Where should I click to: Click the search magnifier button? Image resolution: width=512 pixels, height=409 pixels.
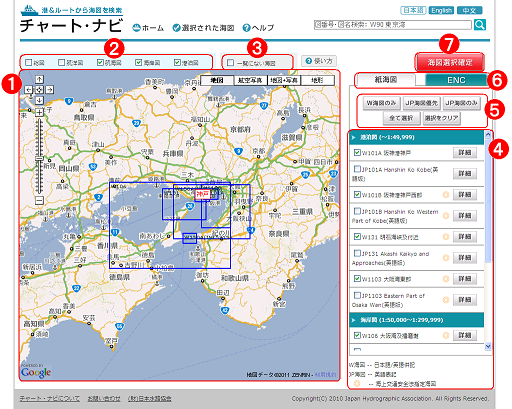pyautogui.click(x=480, y=25)
